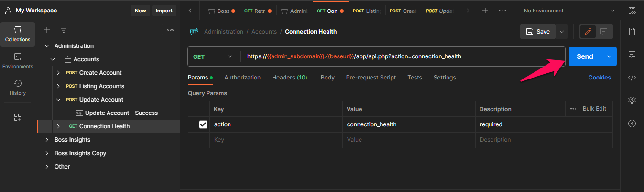This screenshot has height=192, width=644.
Task: Open the Tests request tab
Action: [x=415, y=78]
